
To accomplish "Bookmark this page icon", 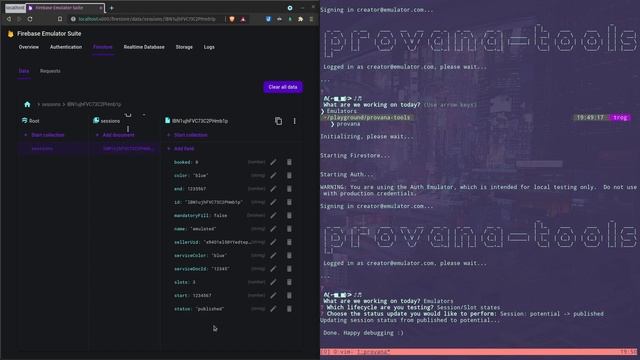I will pyautogui.click(x=60, y=19).
